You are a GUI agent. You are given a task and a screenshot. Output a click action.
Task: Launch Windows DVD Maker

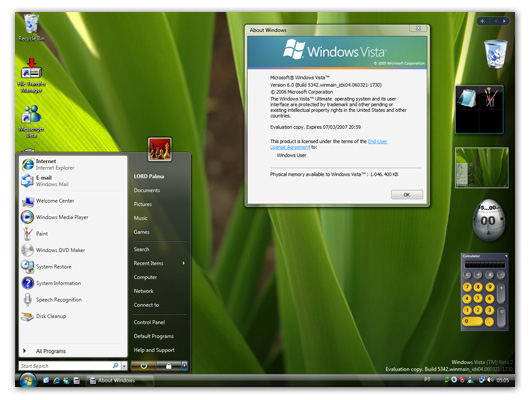(x=73, y=250)
